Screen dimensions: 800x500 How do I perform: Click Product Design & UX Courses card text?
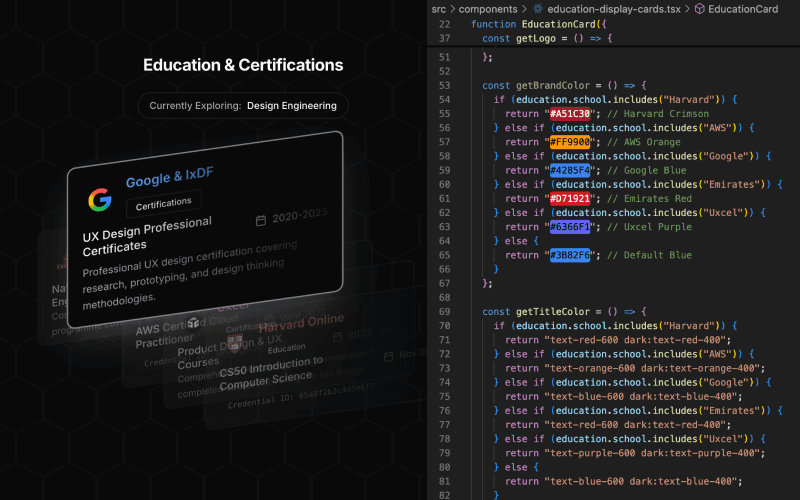[229, 351]
